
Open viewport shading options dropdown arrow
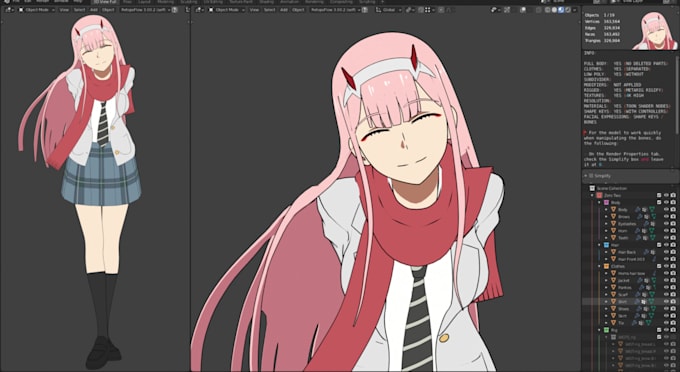(575, 10)
